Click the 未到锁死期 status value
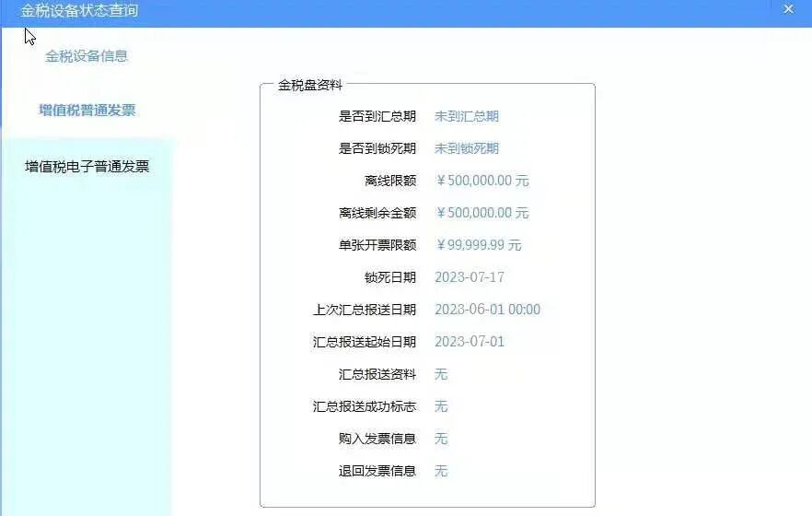The width and height of the screenshot is (812, 516). (467, 148)
